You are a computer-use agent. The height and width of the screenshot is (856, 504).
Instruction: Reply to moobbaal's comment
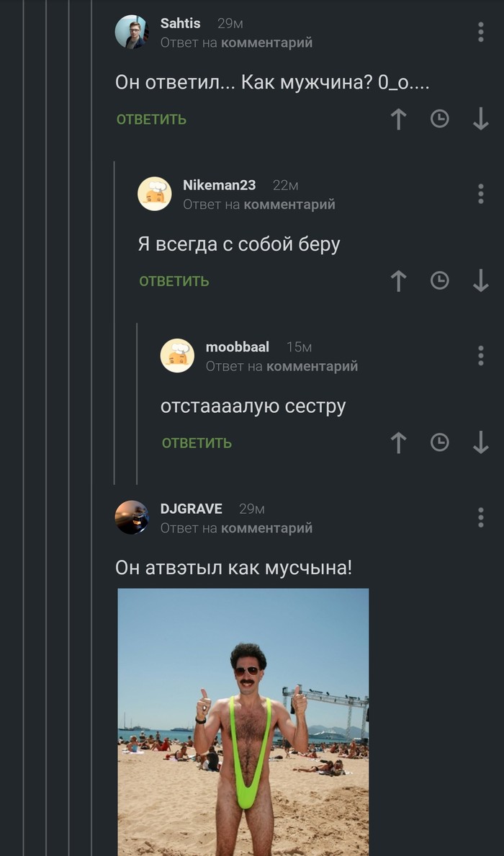click(x=197, y=443)
